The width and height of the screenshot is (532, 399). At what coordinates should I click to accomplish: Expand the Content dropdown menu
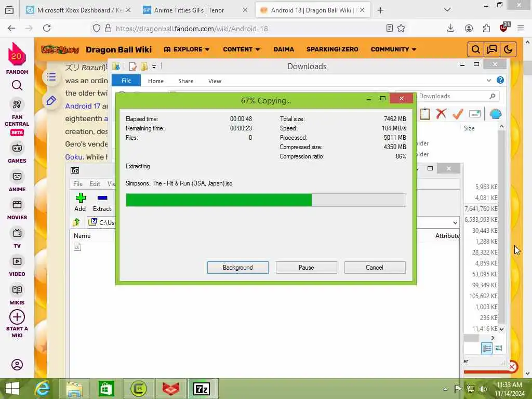pyautogui.click(x=241, y=49)
